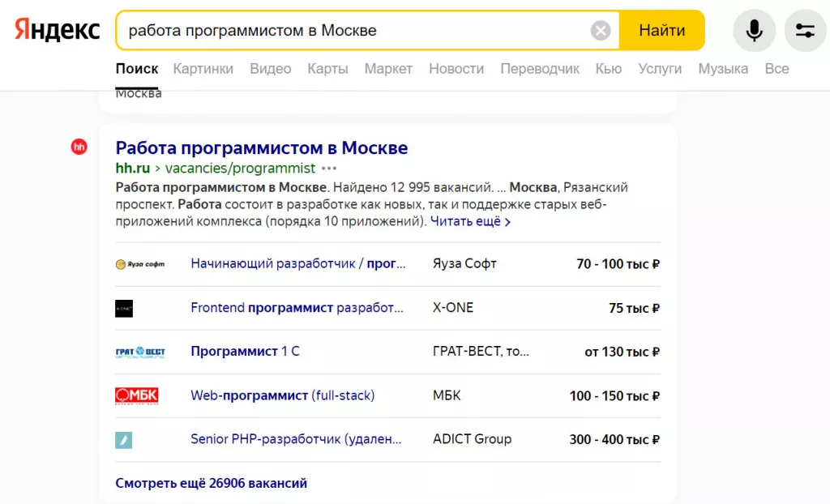Click inside the search query input field
Image resolution: width=830 pixels, height=504 pixels.
357,31
